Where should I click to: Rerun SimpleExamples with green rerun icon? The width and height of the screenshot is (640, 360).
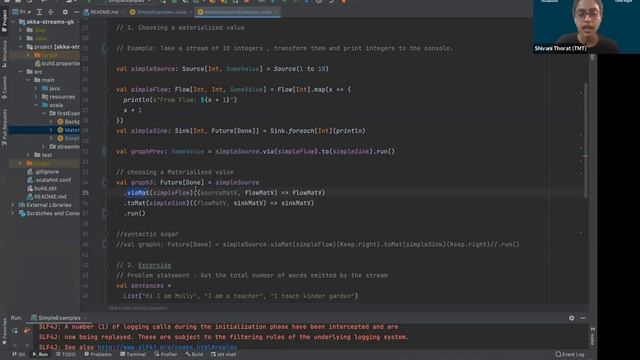tap(15, 331)
